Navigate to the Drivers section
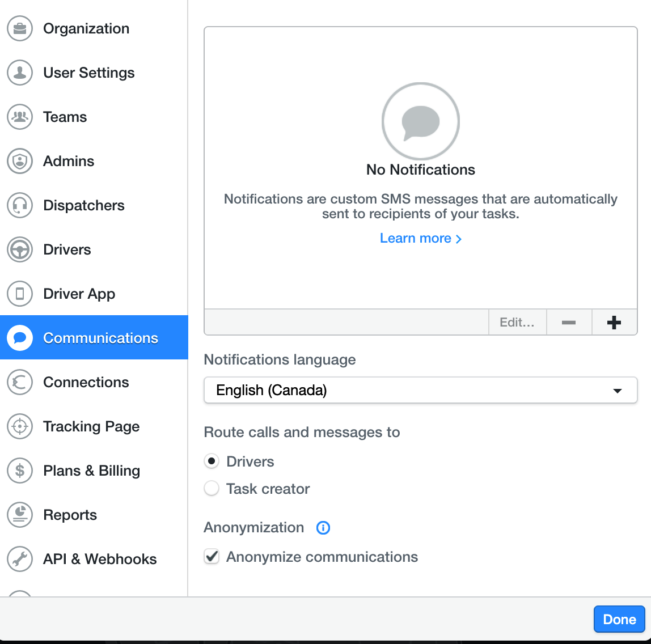Viewport: 651px width, 644px height. point(94,249)
